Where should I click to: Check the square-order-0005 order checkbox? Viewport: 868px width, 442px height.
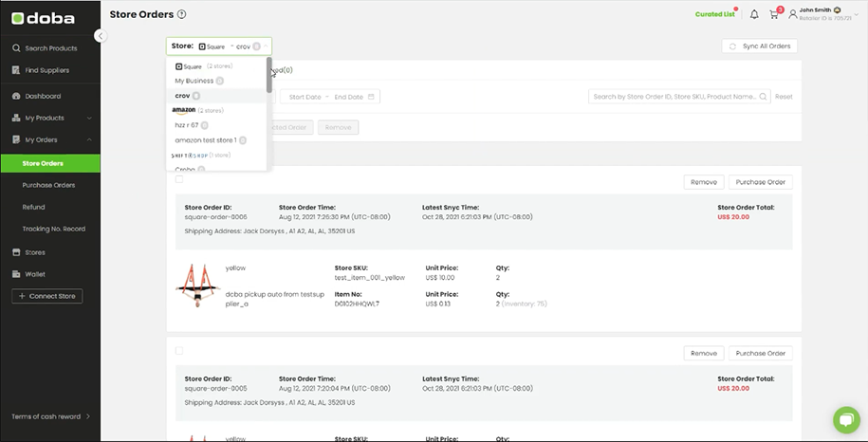[178, 350]
